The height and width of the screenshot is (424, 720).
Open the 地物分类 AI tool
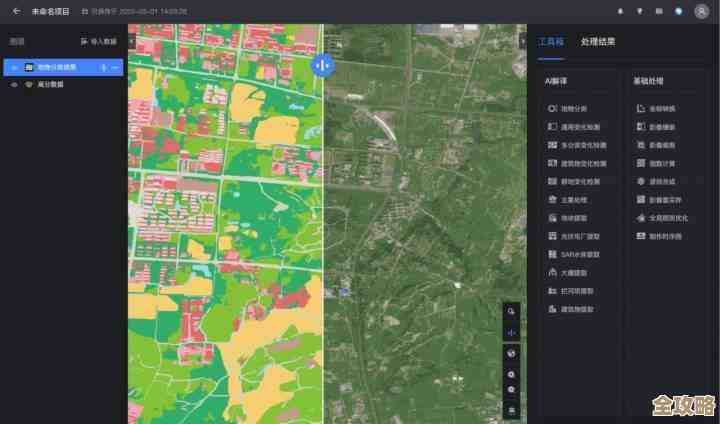point(573,108)
